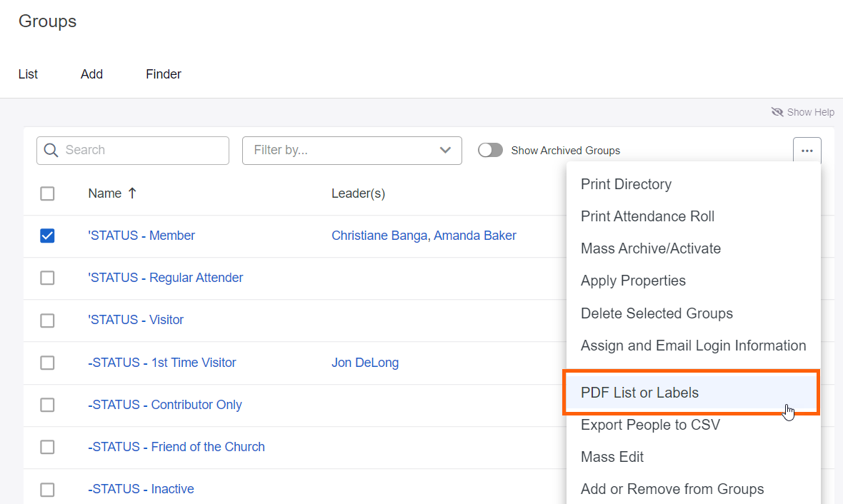
Task: Click the search magnifier icon
Action: 51,151
